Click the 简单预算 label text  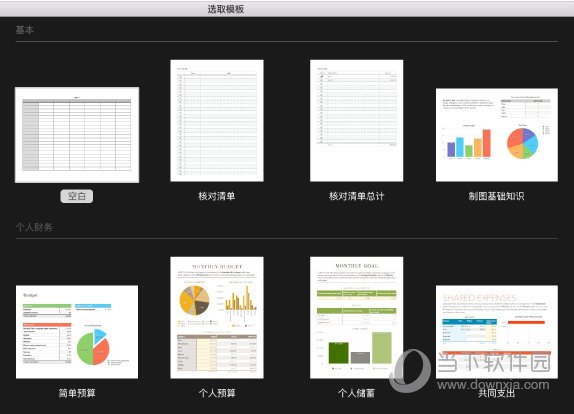pyautogui.click(x=77, y=393)
